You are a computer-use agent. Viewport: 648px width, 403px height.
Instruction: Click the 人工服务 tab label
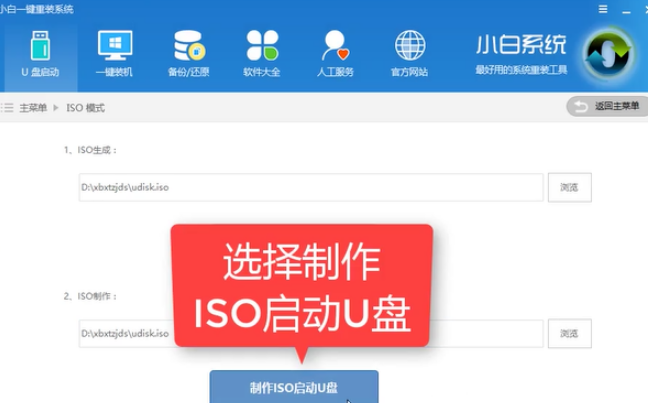click(334, 72)
